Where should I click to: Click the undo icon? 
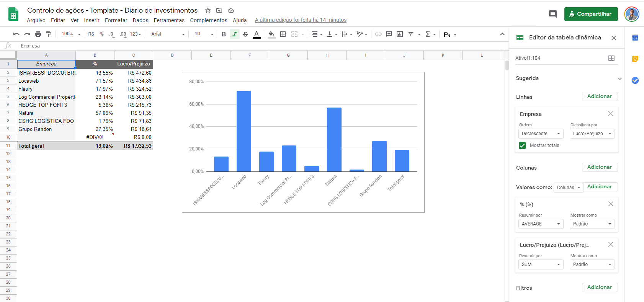16,34
